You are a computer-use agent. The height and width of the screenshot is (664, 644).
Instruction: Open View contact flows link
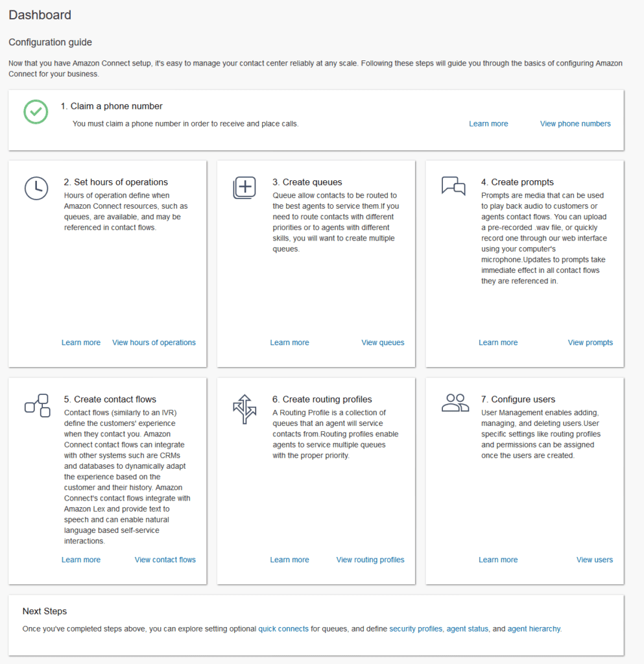click(x=165, y=560)
